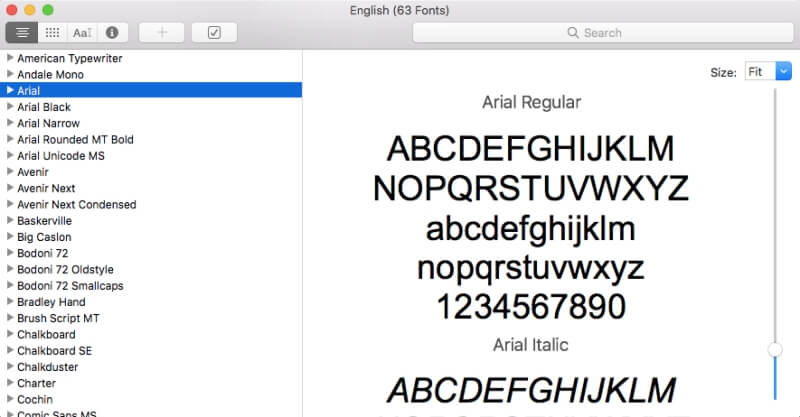
Task: Select the Chalkboard SE font
Action: tap(55, 351)
